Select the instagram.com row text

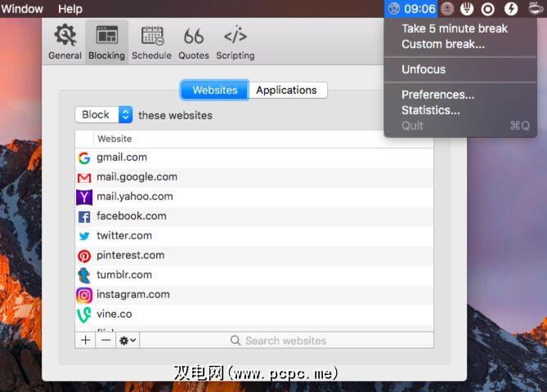click(133, 295)
